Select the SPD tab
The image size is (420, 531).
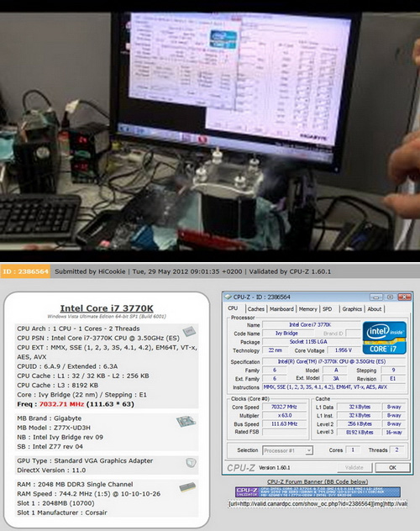click(x=327, y=309)
